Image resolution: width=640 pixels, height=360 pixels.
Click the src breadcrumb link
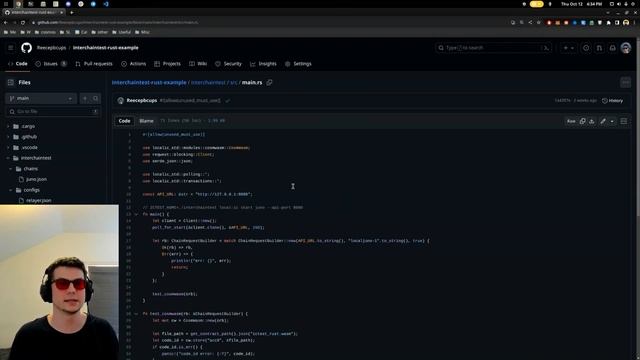(x=233, y=82)
